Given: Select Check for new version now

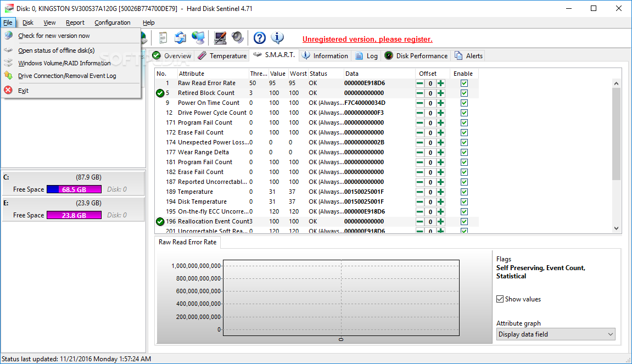Looking at the screenshot, I should pos(71,36).
